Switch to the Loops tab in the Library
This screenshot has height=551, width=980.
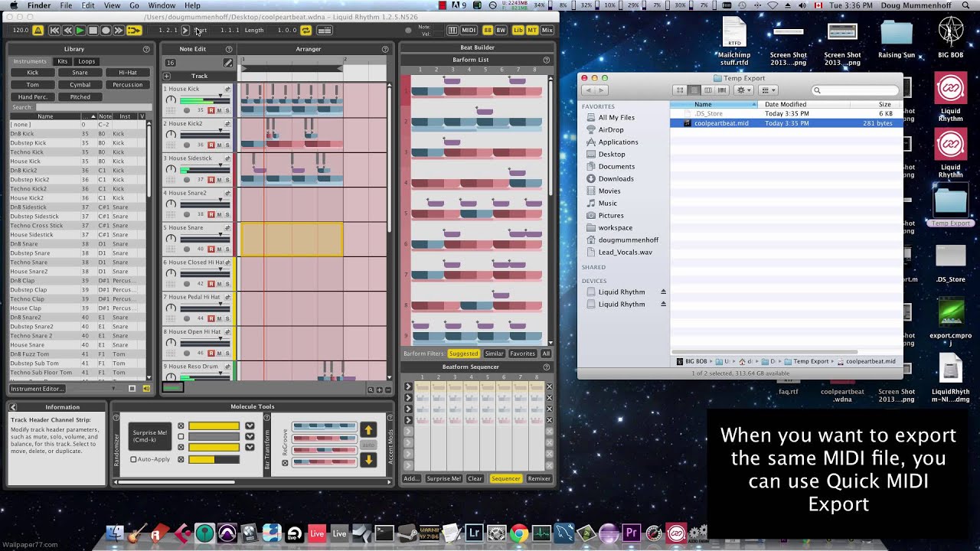pyautogui.click(x=87, y=61)
